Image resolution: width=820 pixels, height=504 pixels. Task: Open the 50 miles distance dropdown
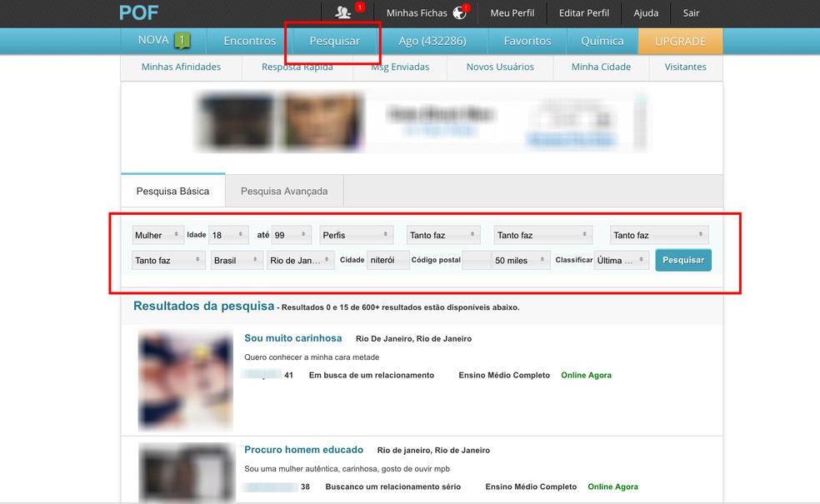click(521, 260)
